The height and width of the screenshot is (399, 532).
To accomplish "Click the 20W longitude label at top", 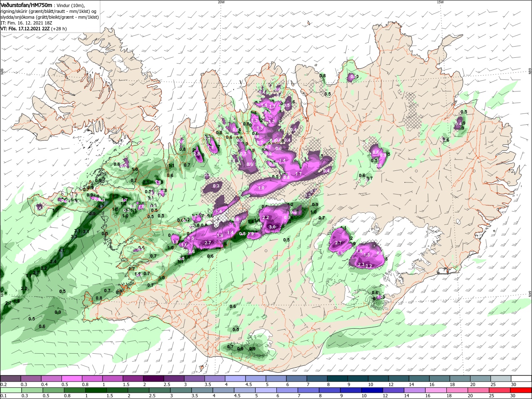I will point(221,2).
